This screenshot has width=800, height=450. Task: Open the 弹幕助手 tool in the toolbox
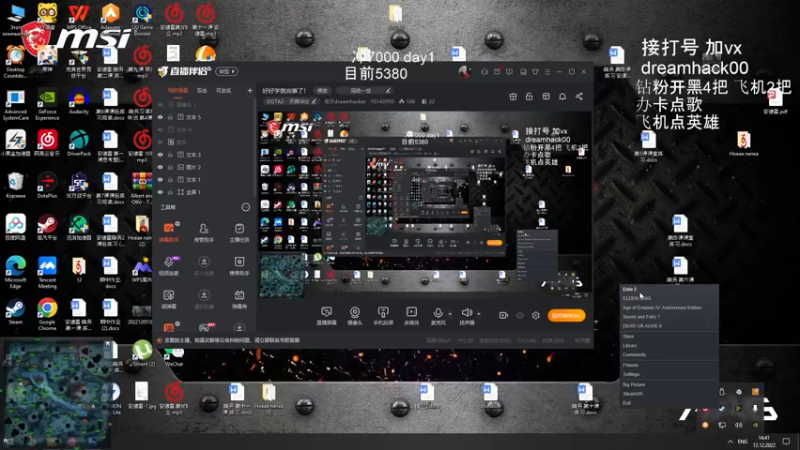(168, 232)
